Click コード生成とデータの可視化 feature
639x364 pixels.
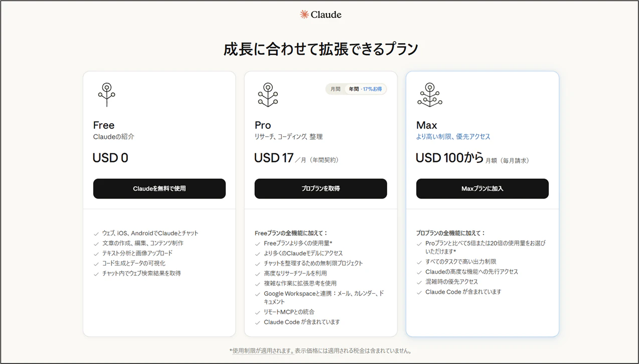point(134,263)
